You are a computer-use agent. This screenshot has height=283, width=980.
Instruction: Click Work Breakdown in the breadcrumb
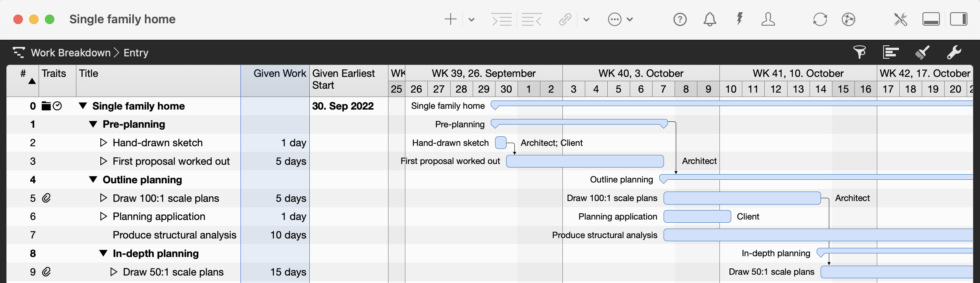point(71,52)
